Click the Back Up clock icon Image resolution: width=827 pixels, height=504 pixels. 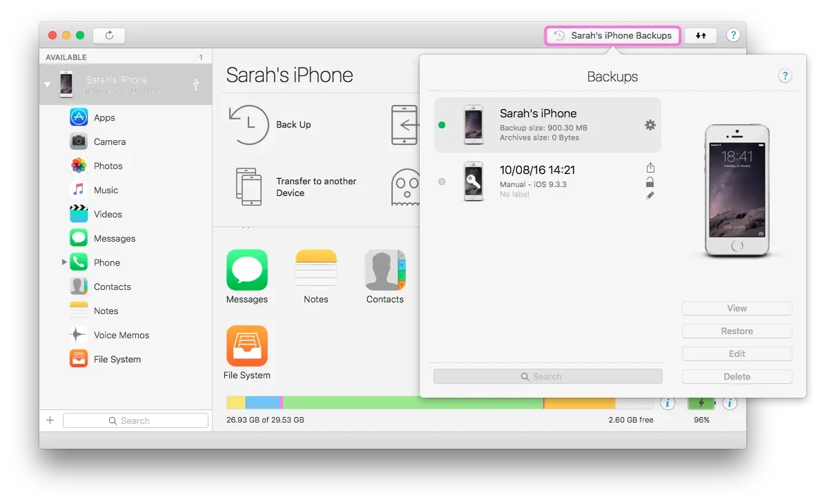pos(249,125)
